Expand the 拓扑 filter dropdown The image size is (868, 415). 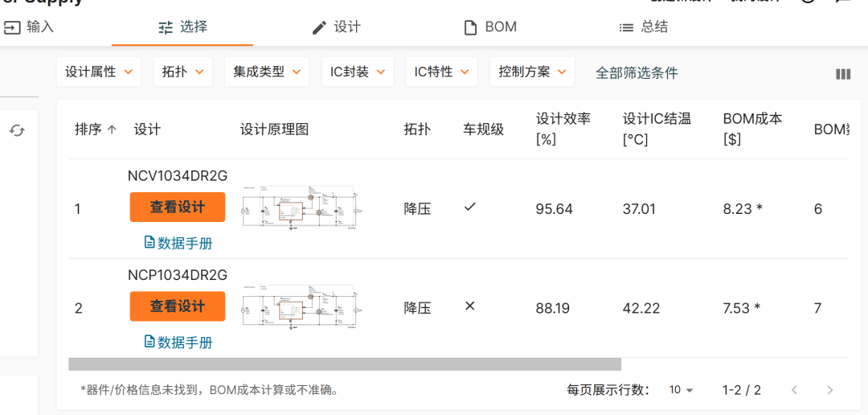182,72
